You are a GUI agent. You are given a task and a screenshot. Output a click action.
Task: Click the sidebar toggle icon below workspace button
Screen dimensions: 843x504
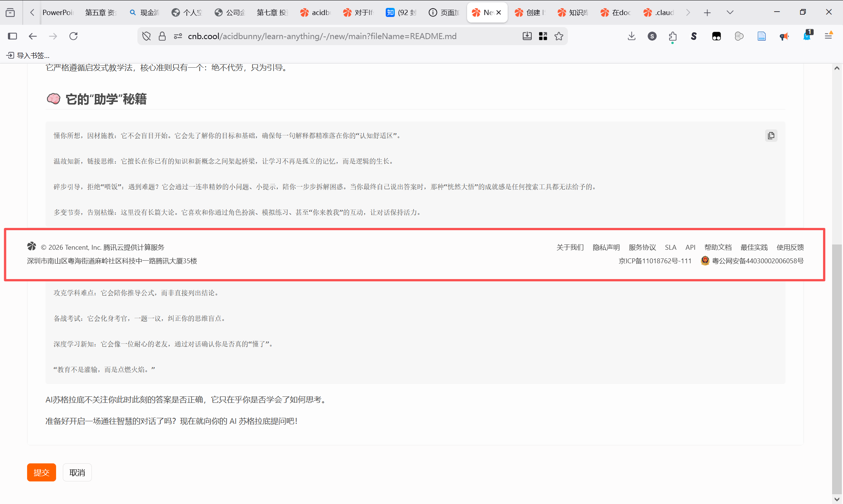coord(12,36)
